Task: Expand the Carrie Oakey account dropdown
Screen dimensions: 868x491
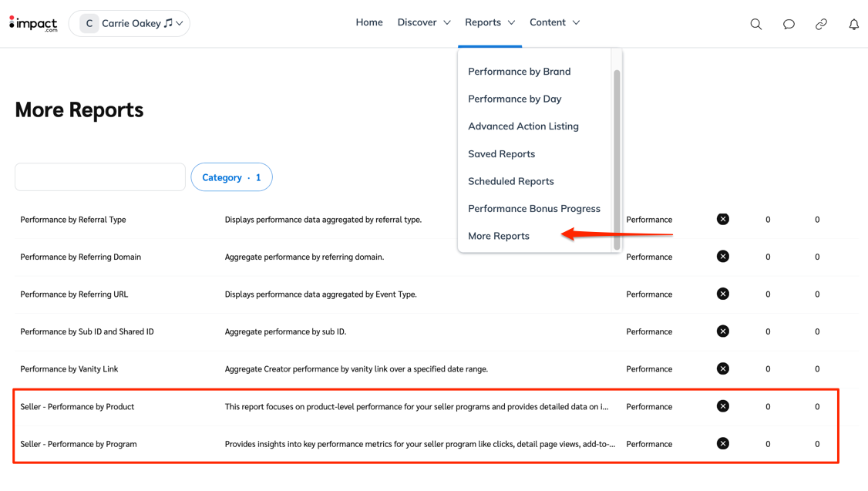Action: coord(179,24)
